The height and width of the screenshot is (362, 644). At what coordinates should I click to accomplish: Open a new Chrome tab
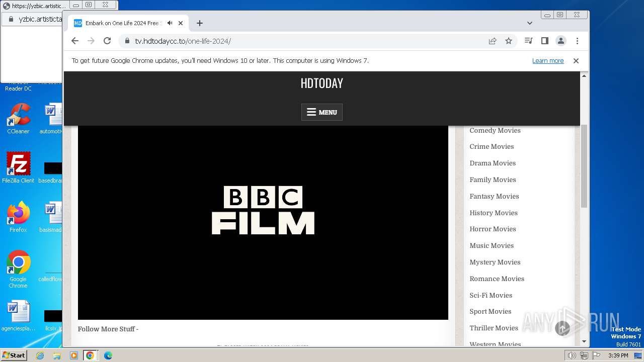(200, 23)
